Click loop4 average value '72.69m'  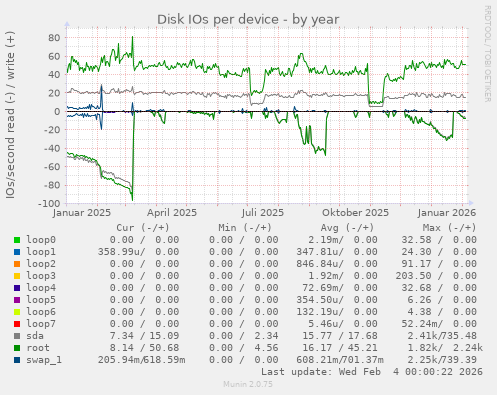(320, 288)
